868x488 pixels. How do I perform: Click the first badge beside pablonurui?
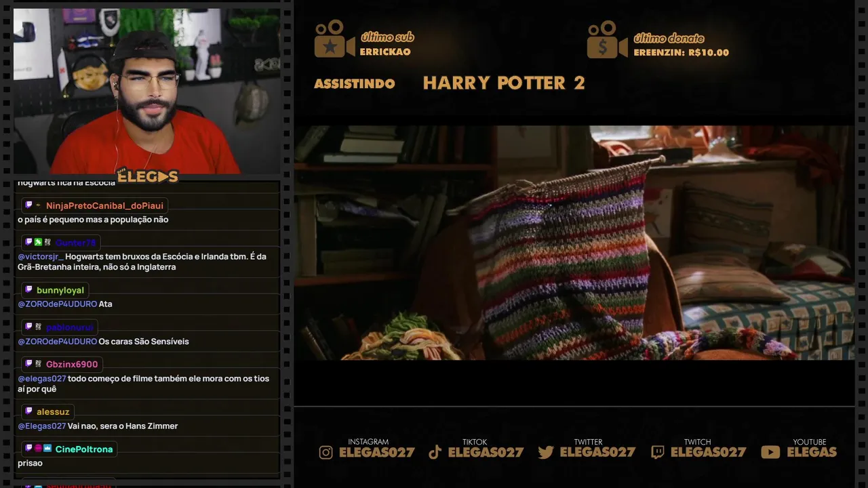28,327
